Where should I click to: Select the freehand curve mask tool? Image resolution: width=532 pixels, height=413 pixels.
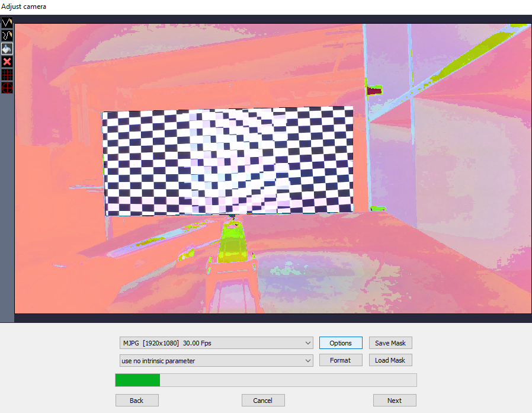[7, 36]
